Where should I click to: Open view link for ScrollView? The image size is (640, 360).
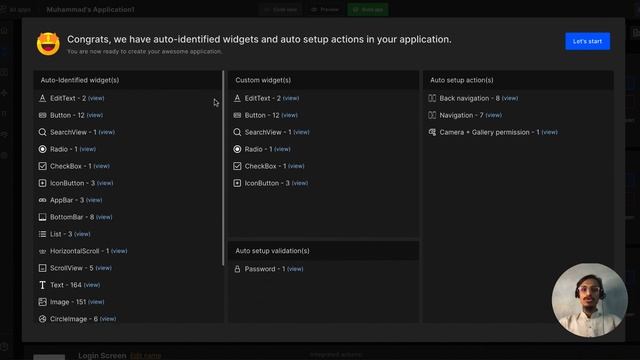(x=104, y=268)
